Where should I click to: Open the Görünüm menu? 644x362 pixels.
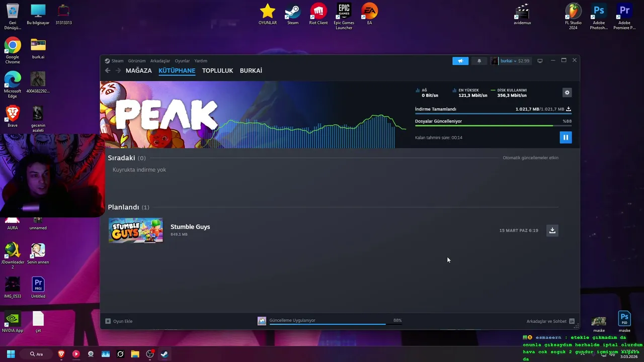click(x=137, y=61)
